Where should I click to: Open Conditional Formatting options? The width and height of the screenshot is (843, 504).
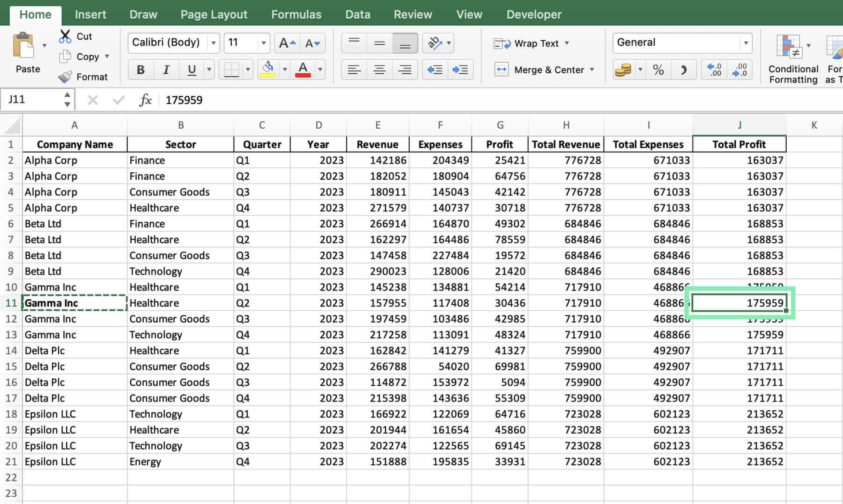click(x=791, y=56)
